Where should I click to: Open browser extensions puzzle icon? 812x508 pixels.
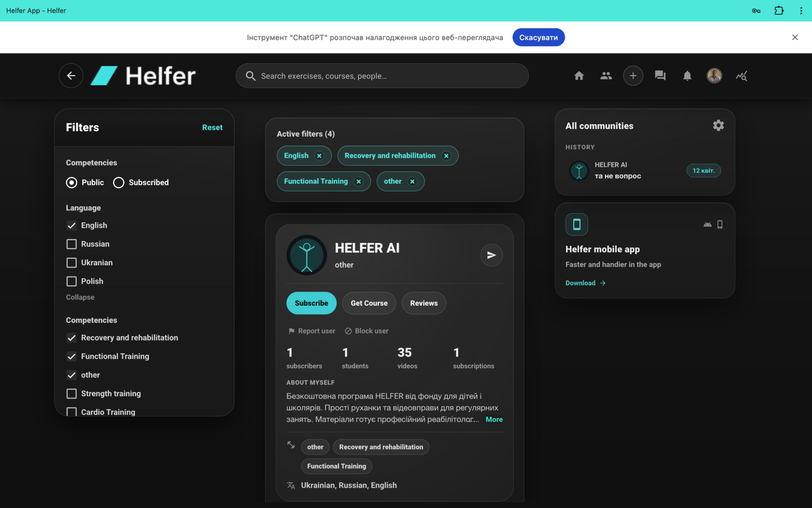[x=779, y=10]
